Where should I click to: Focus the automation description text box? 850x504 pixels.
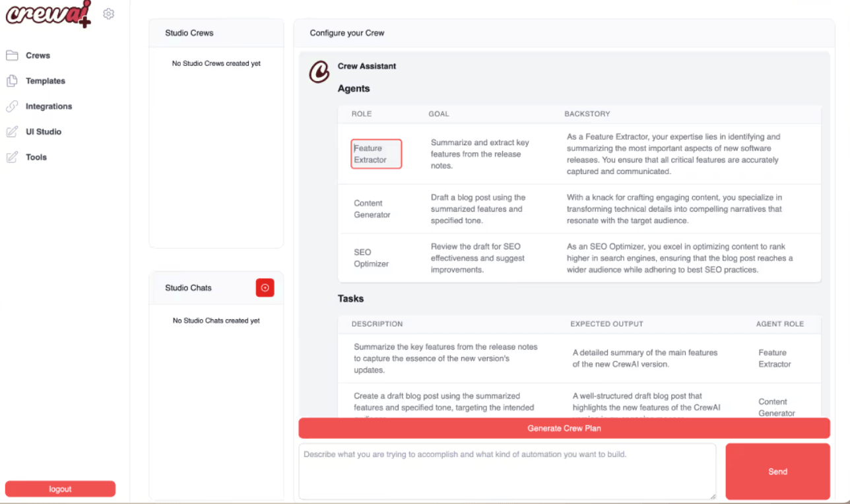(x=507, y=471)
